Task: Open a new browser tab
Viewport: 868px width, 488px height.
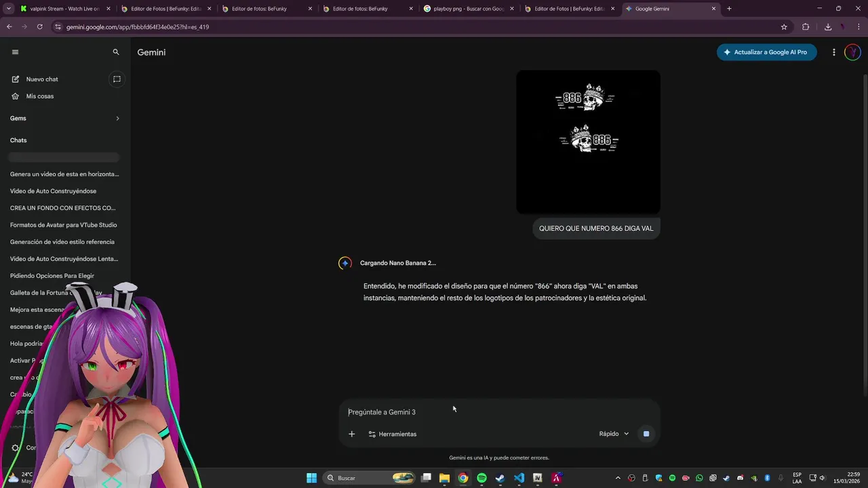Action: (729, 9)
